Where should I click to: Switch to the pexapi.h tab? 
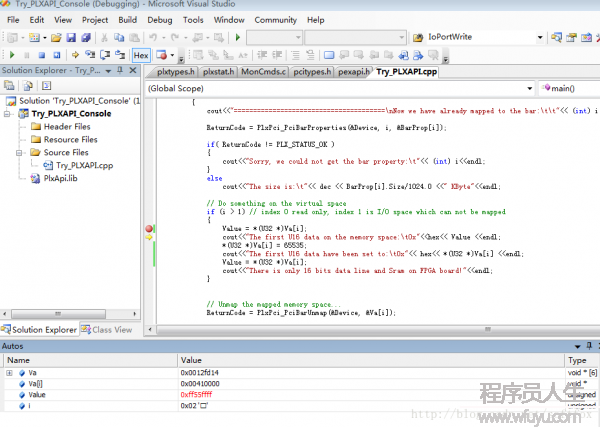pos(354,72)
